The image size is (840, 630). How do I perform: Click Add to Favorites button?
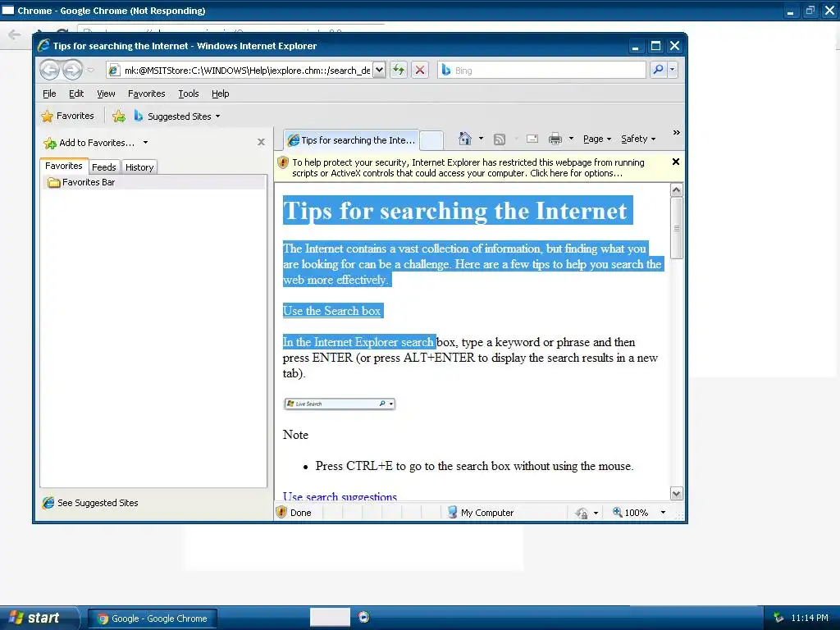point(89,143)
